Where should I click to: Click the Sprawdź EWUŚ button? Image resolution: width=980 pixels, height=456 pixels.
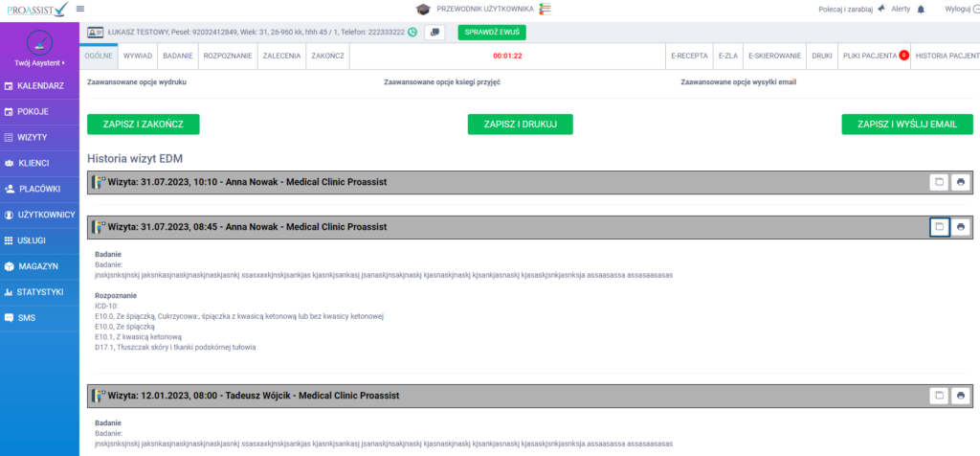pyautogui.click(x=492, y=33)
